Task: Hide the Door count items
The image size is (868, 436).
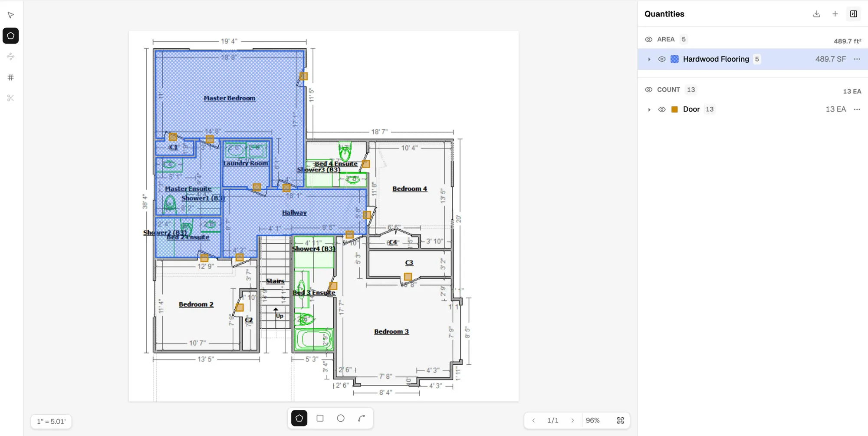Action: coord(662,109)
